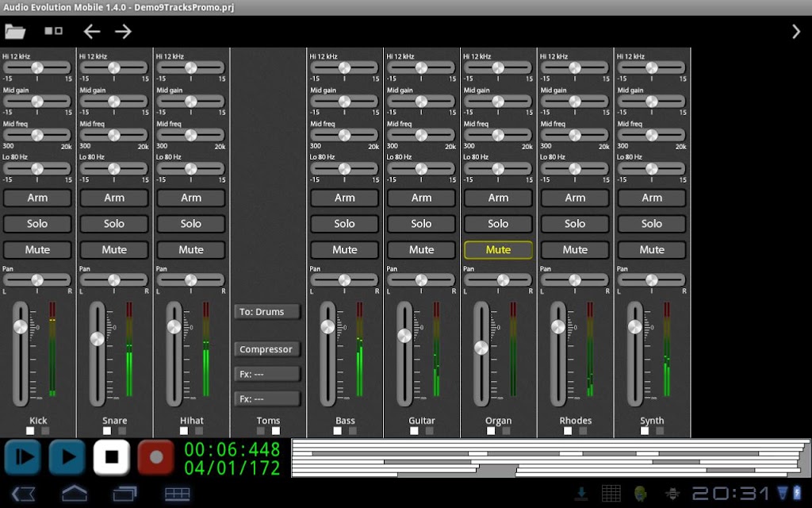Viewport: 812px width, 508px height.
Task: Expand the chevron at top right
Action: pyautogui.click(x=796, y=32)
